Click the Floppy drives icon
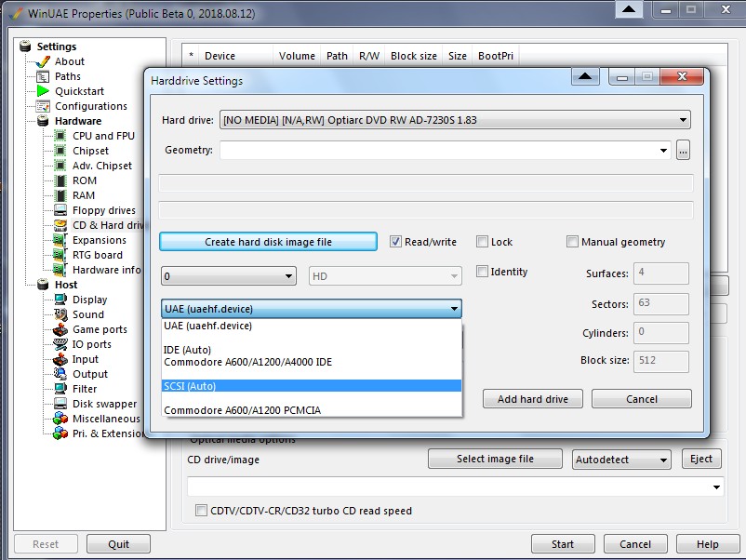 pos(60,210)
